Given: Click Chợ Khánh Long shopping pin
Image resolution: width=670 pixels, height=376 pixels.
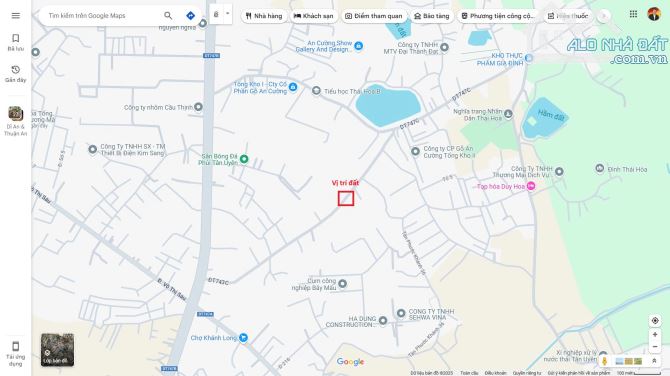Looking at the screenshot, I should 243,338.
